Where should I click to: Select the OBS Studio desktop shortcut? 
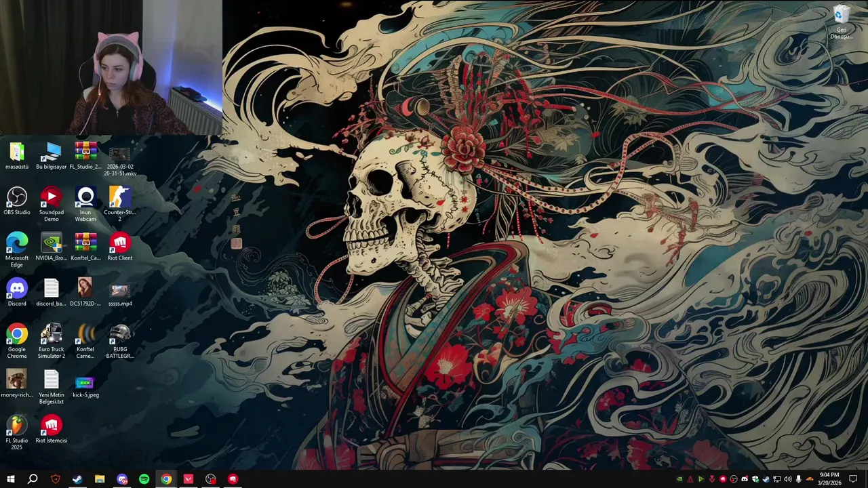click(17, 201)
